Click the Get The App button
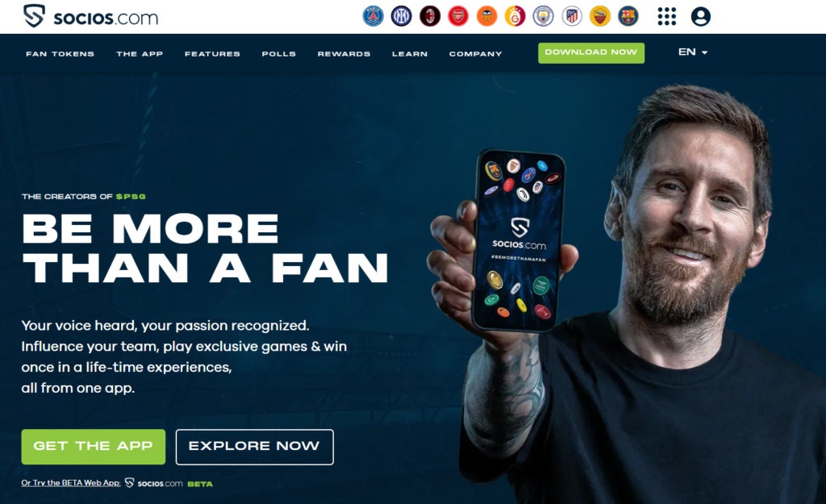Image resolution: width=826 pixels, height=504 pixels. click(x=94, y=447)
